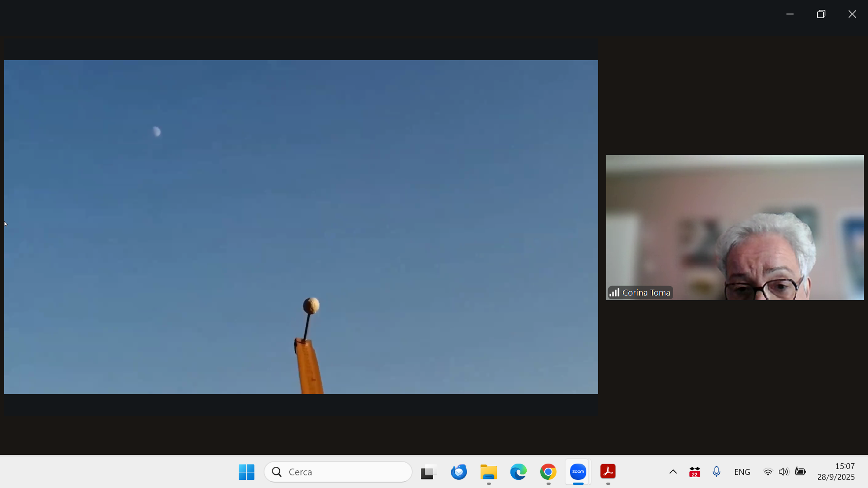Screen dimensions: 868x488
Task: Click the Cerca search box
Action: [x=338, y=472]
